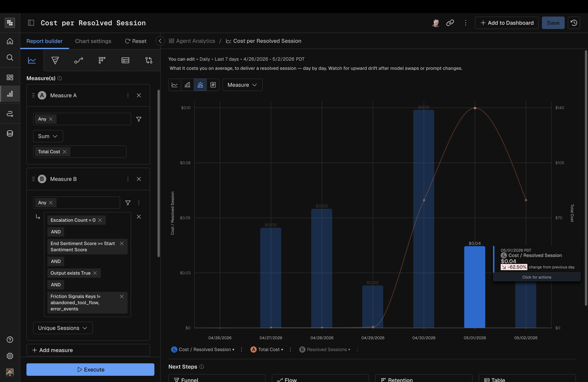The image size is (588, 382).
Task: Click Next Steps info icon
Action: point(202,367)
